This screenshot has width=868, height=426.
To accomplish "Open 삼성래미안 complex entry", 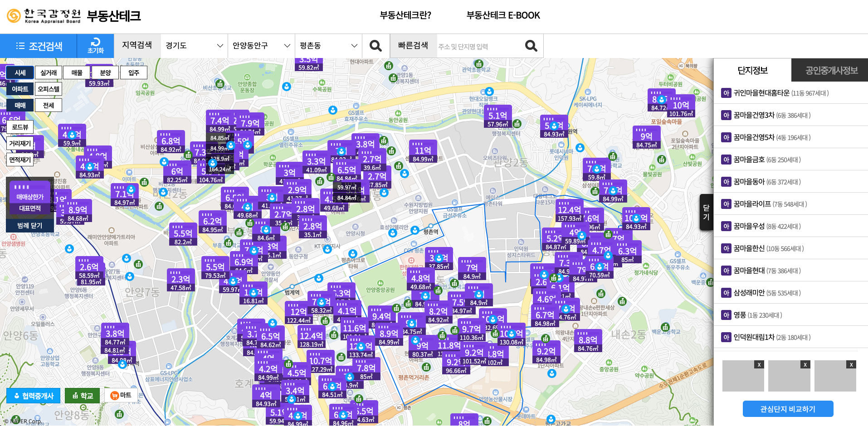I will (x=791, y=293).
